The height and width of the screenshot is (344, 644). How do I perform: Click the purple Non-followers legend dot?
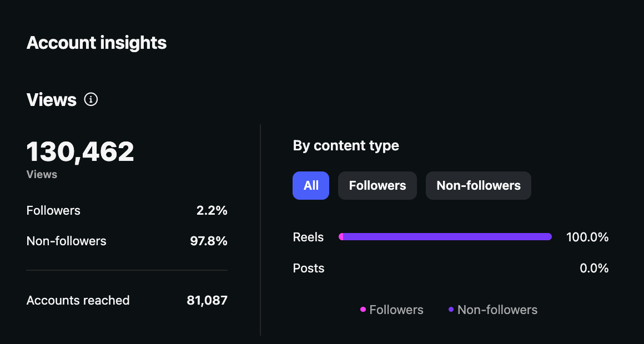point(451,309)
